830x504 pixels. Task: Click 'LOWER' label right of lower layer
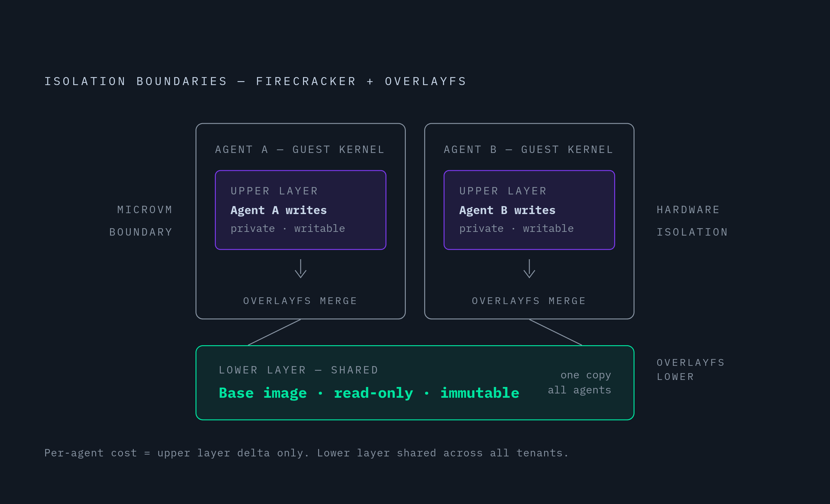(x=675, y=377)
